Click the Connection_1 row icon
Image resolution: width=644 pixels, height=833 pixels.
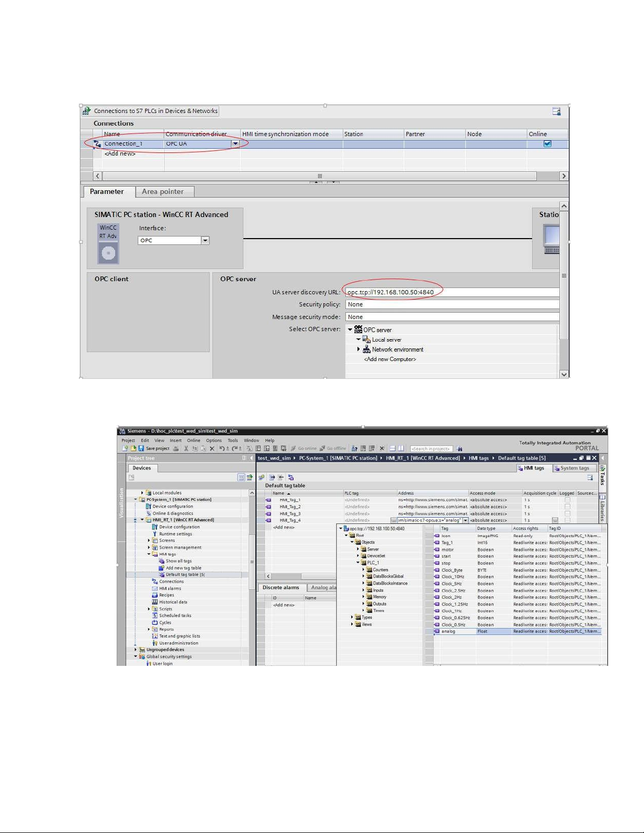[97, 143]
